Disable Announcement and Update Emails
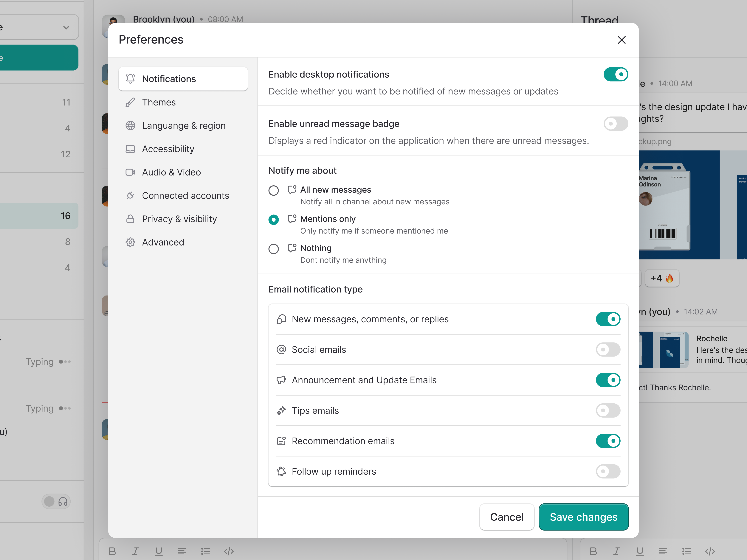This screenshot has height=560, width=747. point(608,380)
